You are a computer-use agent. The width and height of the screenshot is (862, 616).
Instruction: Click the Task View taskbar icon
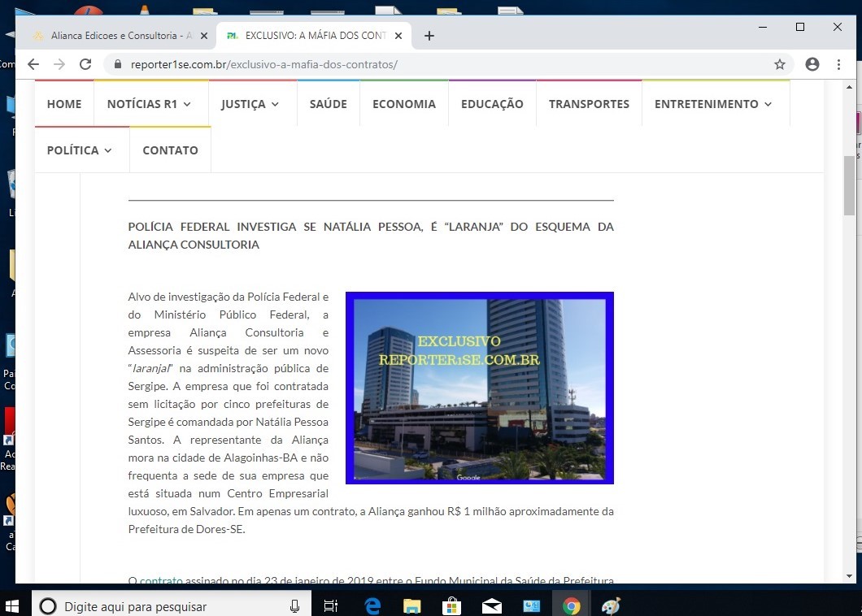click(331, 605)
